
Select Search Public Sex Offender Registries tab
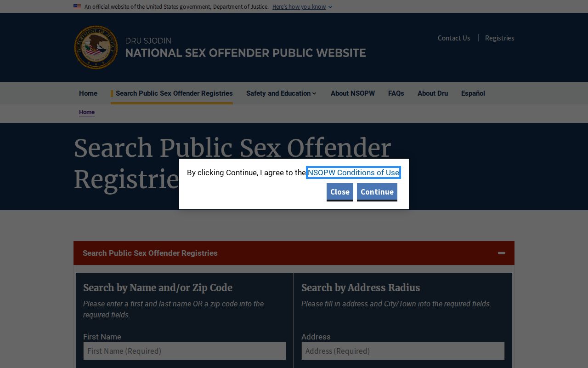click(x=174, y=93)
